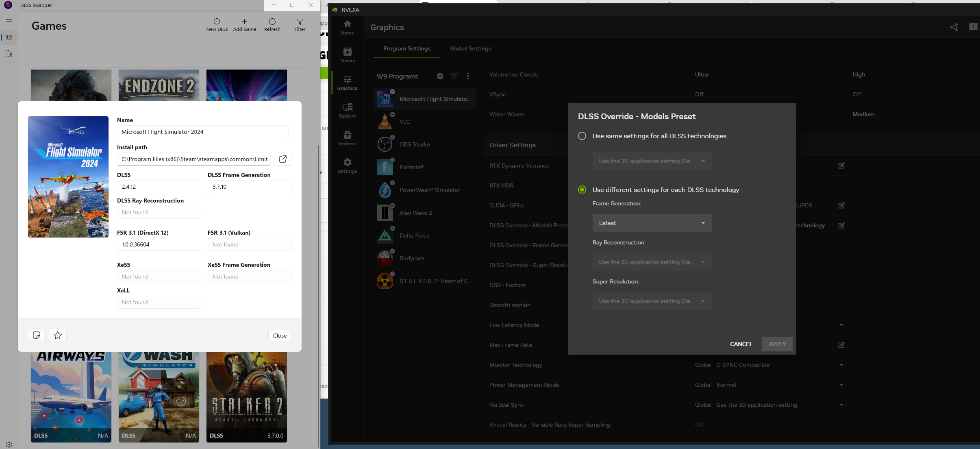This screenshot has width=980, height=449.
Task: Click the share icon in NVIDIA app header
Action: [x=954, y=27]
